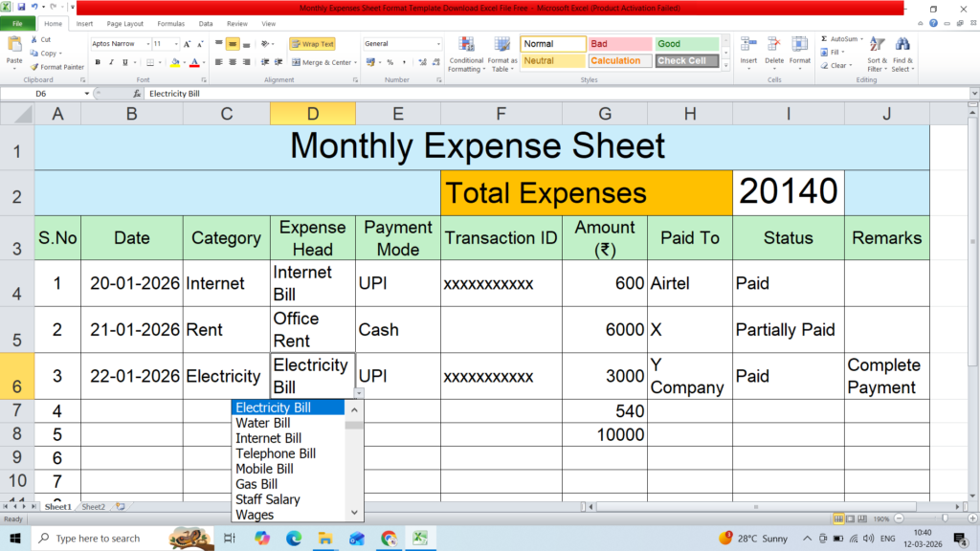Choose Staff Salary from the dropdown list
The image size is (980, 551).
pyautogui.click(x=268, y=499)
